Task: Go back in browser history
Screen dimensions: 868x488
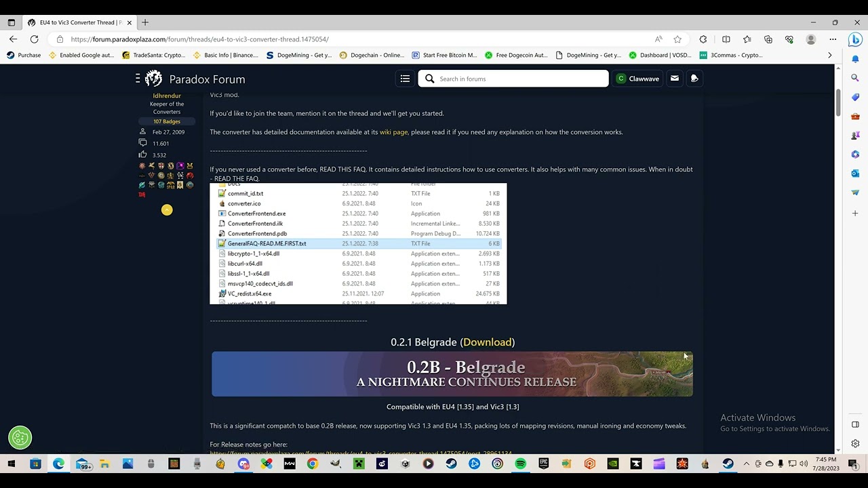Action: click(x=13, y=39)
